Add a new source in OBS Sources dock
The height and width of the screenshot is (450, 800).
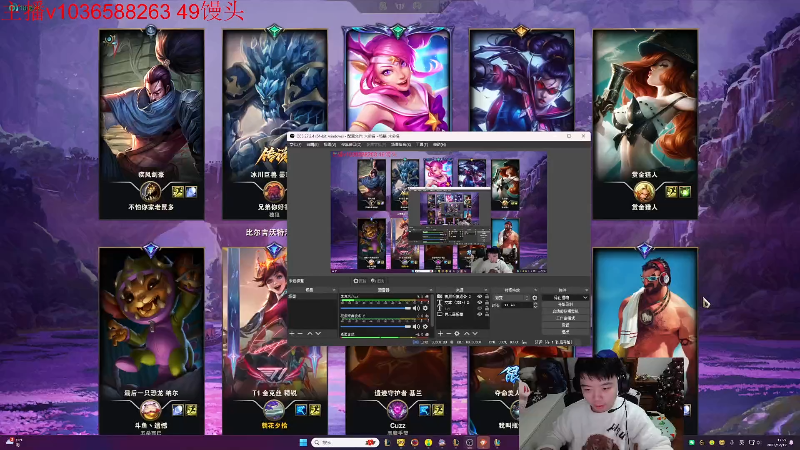point(440,334)
